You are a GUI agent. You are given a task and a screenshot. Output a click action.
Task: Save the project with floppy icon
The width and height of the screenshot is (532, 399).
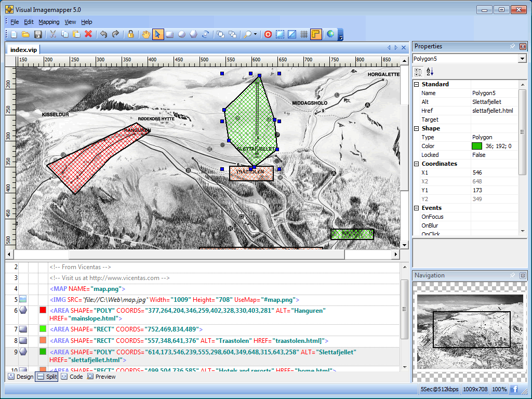tap(38, 34)
